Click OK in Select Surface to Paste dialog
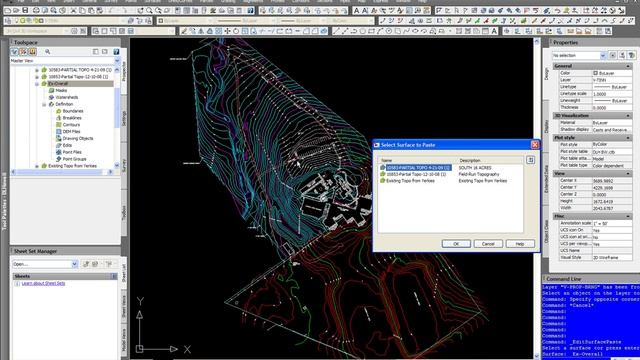640x360 pixels. click(456, 244)
